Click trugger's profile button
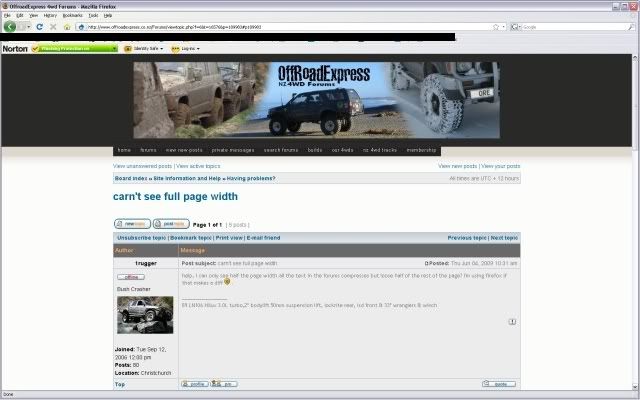This screenshot has width=640, height=400. click(x=195, y=384)
